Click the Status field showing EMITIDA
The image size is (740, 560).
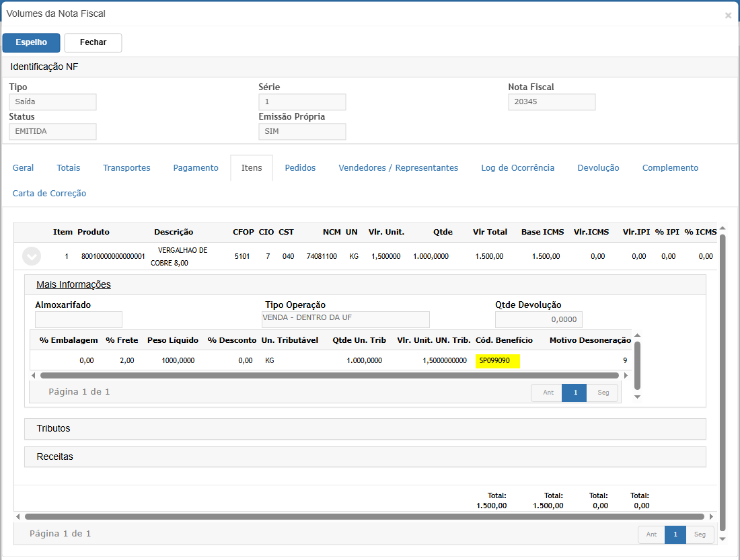pyautogui.click(x=53, y=132)
